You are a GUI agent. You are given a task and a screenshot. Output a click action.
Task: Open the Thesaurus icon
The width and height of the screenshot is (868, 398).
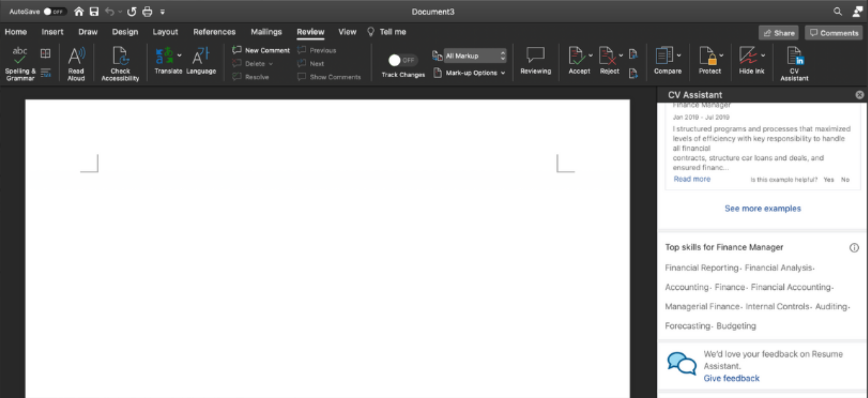click(x=45, y=53)
